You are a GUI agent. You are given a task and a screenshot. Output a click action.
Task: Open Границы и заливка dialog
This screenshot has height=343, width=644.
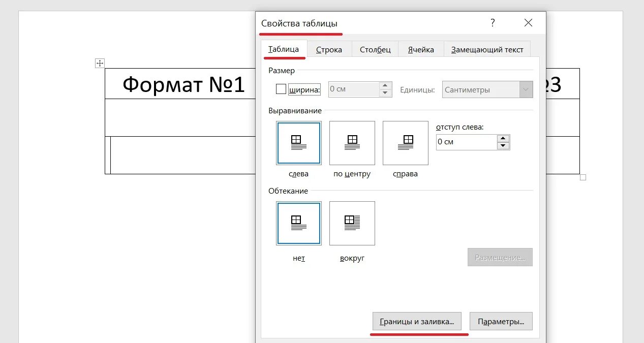(417, 322)
